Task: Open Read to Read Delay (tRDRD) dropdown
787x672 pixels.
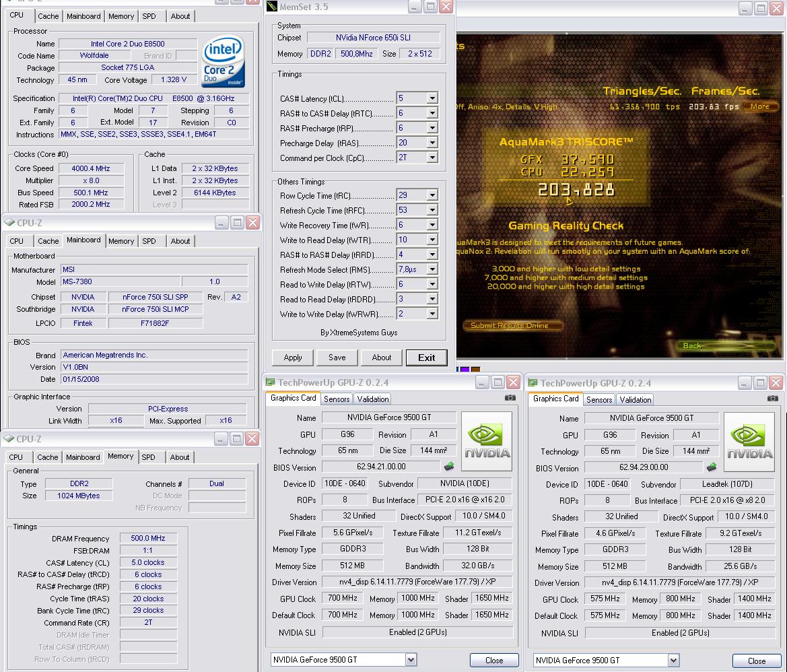Action: point(432,299)
